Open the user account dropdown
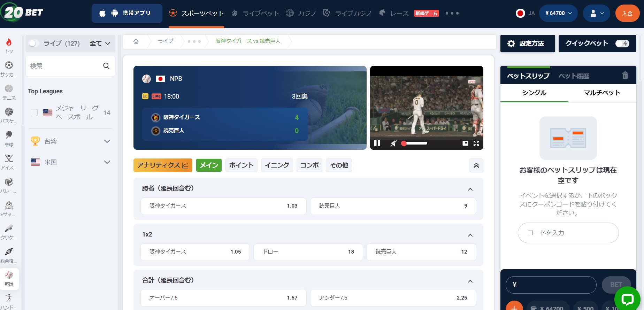The width and height of the screenshot is (644, 310). (x=597, y=13)
